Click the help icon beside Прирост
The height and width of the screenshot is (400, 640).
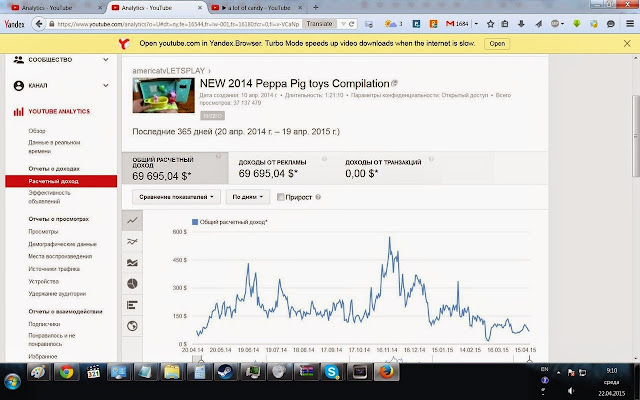(318, 197)
